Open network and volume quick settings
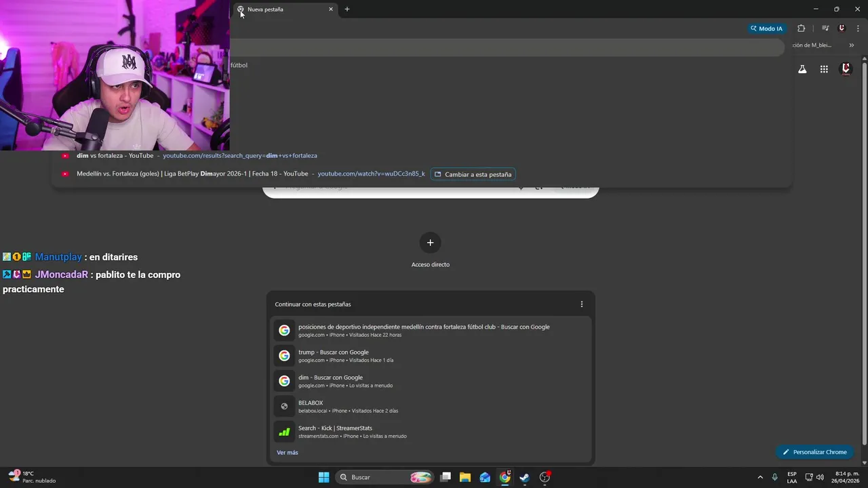The width and height of the screenshot is (868, 488). click(814, 477)
